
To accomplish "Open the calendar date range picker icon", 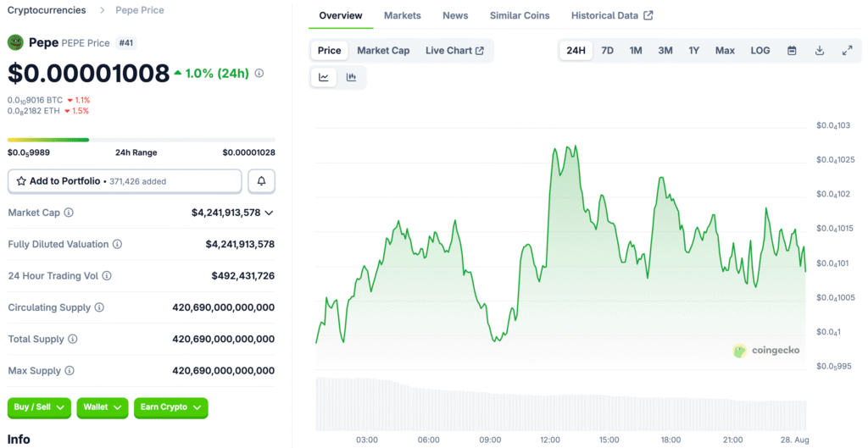I will pos(793,50).
